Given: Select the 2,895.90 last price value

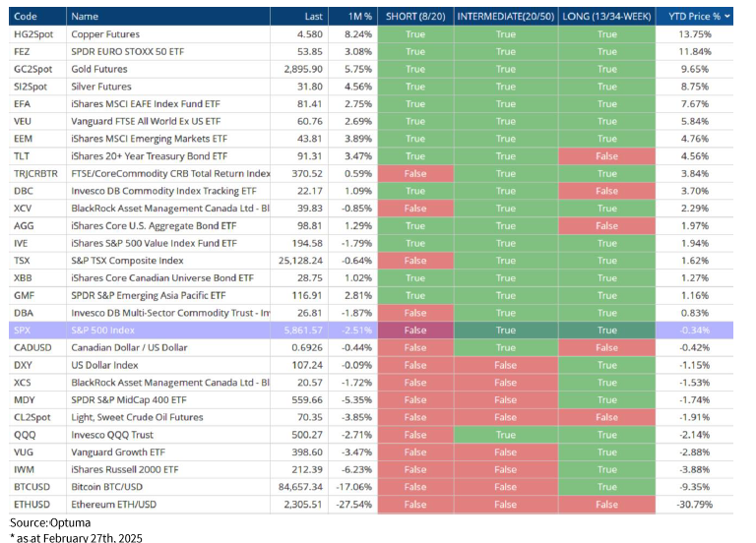Looking at the screenshot, I should 303,69.
